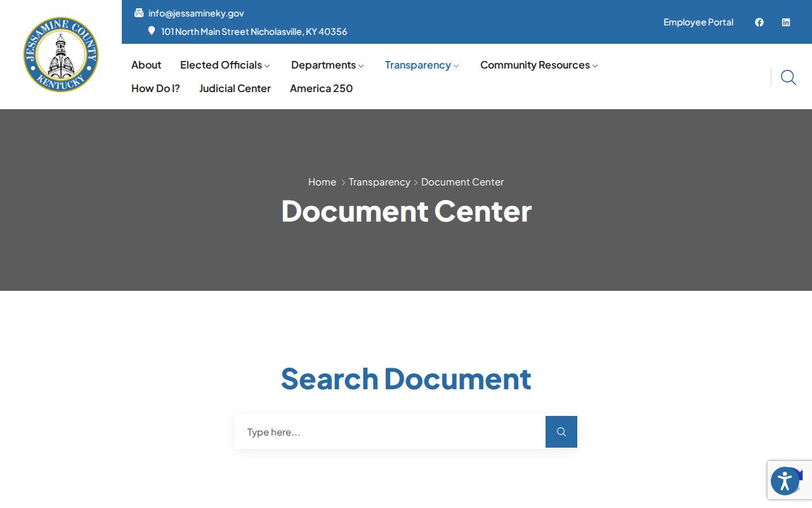This screenshot has width=812, height=508.
Task: Open the About page
Action: click(x=146, y=65)
